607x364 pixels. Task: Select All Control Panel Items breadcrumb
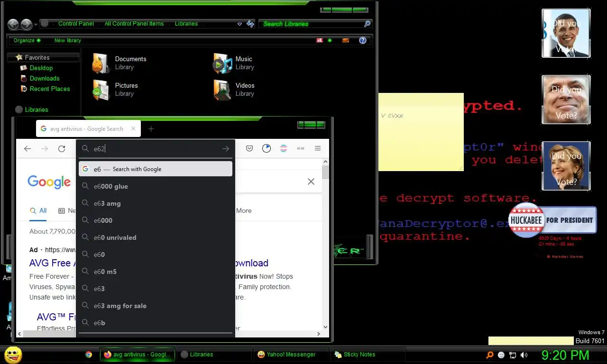(x=134, y=24)
